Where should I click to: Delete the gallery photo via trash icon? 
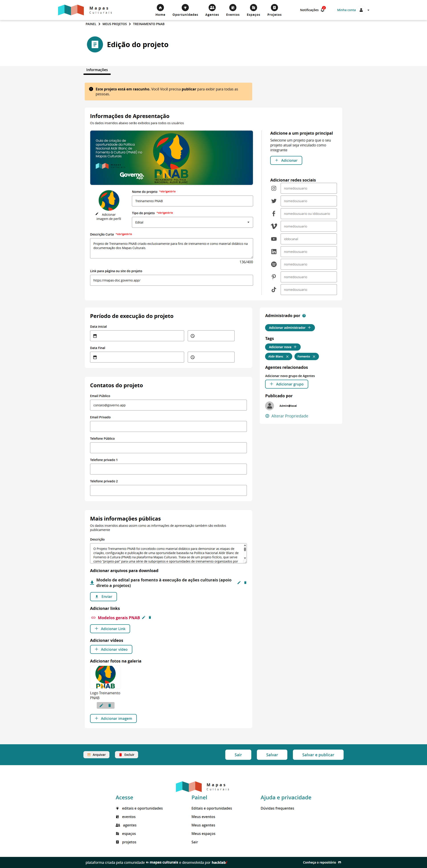pos(110,705)
